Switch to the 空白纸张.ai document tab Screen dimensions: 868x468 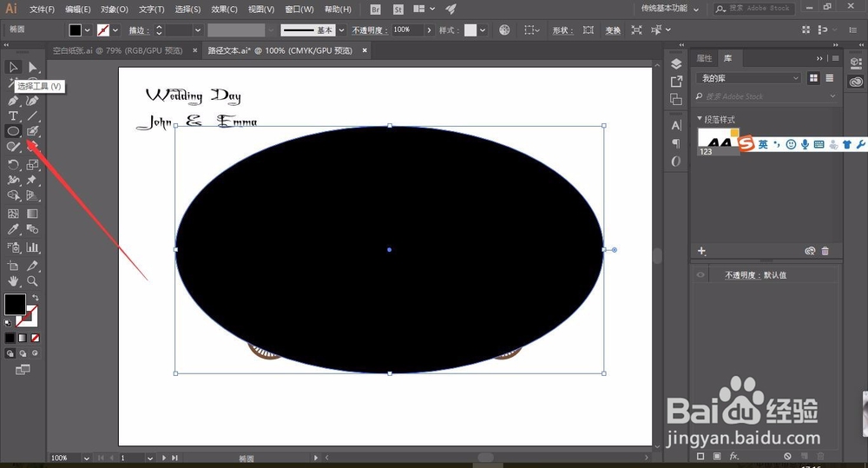pyautogui.click(x=117, y=50)
